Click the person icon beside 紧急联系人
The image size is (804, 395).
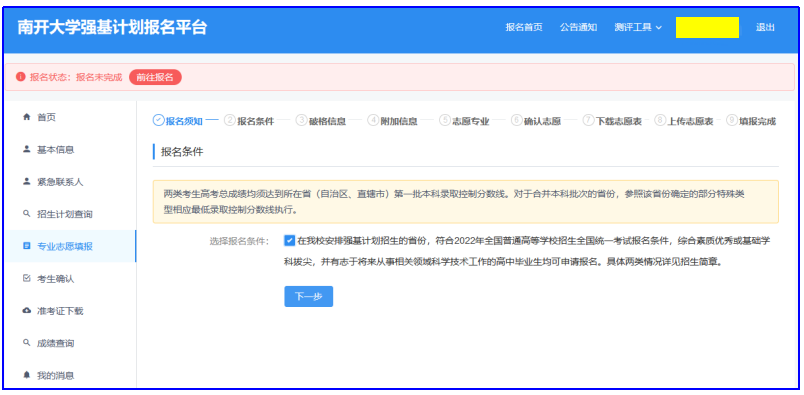tap(27, 182)
